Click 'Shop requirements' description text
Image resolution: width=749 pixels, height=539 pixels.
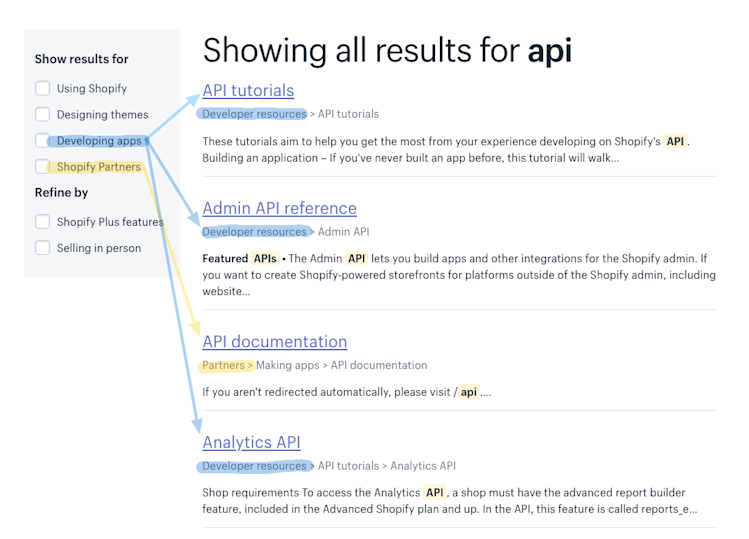tap(449, 501)
